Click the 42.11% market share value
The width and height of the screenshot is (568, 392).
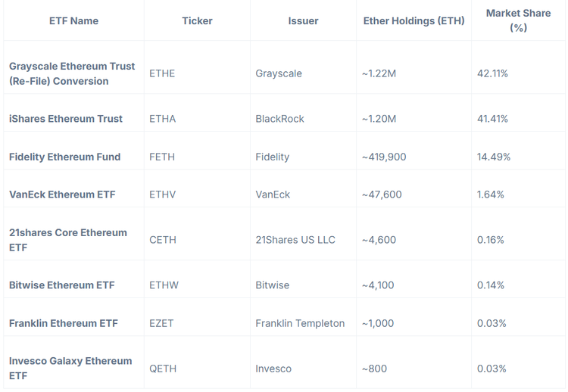[492, 73]
